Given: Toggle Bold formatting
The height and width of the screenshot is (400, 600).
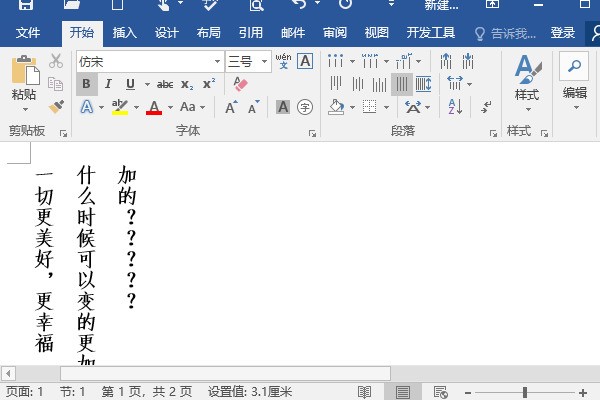Looking at the screenshot, I should pyautogui.click(x=87, y=84).
